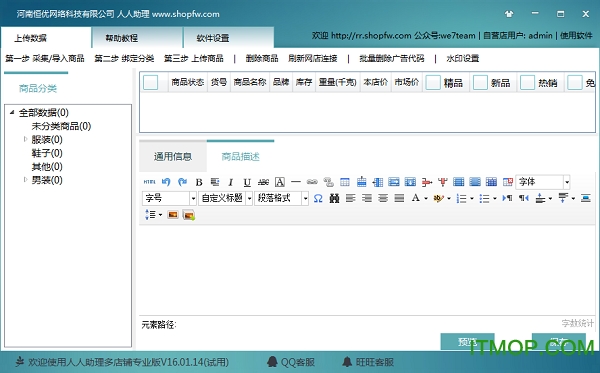The image size is (600, 373).
Task: Expand the 服装(0) tree node
Action: pos(26,139)
